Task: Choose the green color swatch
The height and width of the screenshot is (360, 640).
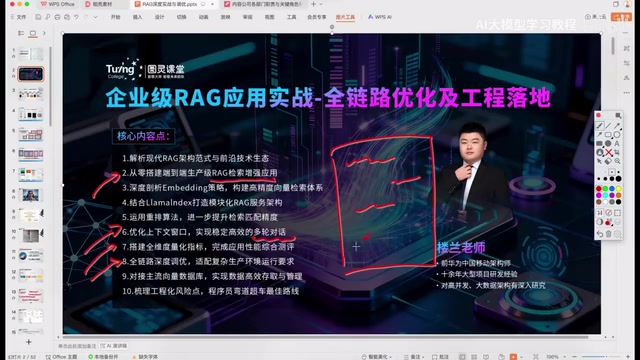Action: pyautogui.click(x=605, y=188)
